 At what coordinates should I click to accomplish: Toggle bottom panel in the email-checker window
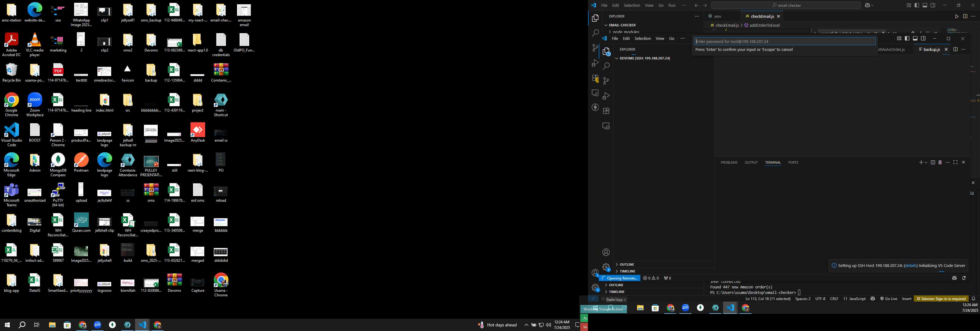(925, 5)
